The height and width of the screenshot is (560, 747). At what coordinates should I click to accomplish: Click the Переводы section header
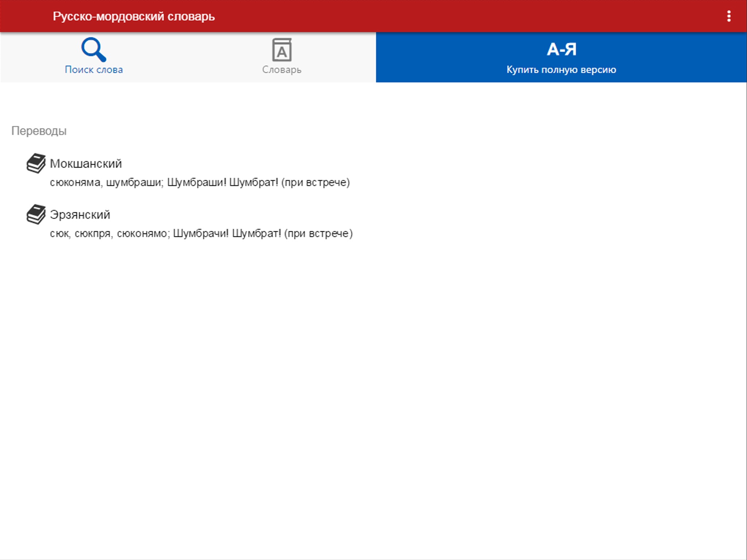[39, 131]
